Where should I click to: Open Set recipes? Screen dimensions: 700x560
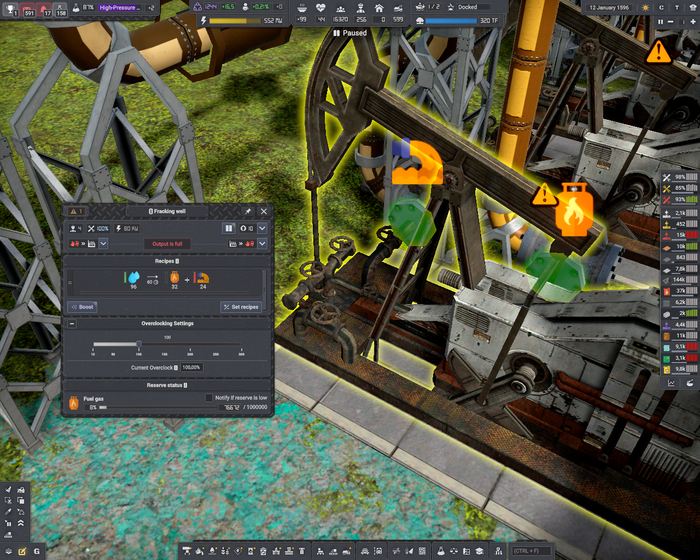pyautogui.click(x=241, y=307)
